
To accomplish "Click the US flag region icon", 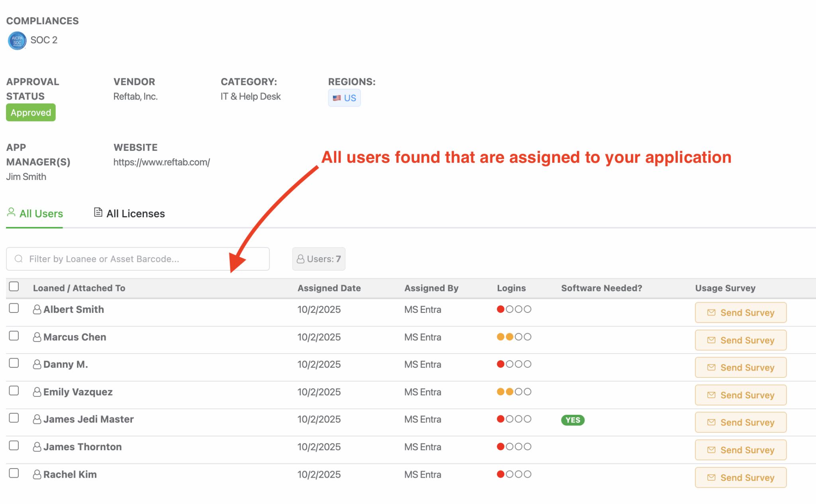I will pyautogui.click(x=337, y=98).
